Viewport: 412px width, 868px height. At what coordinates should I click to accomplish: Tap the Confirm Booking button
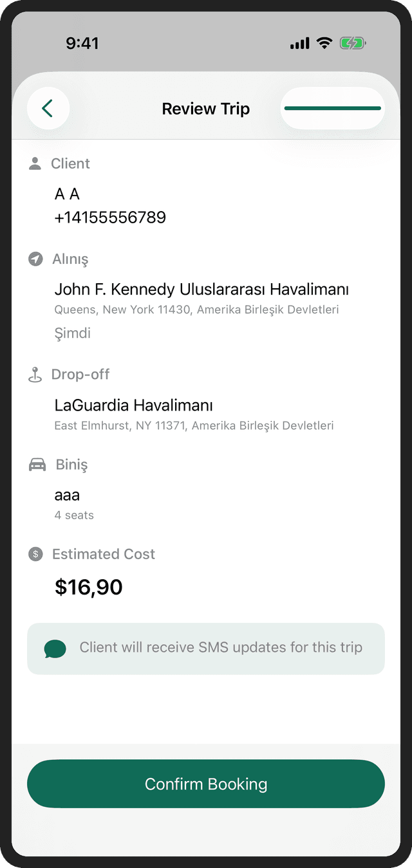206,784
